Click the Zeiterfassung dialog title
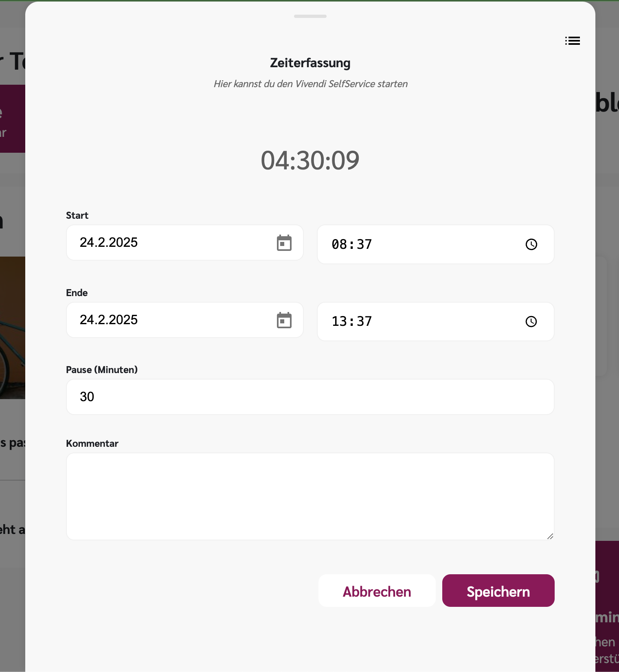This screenshot has width=619, height=672. click(x=310, y=63)
